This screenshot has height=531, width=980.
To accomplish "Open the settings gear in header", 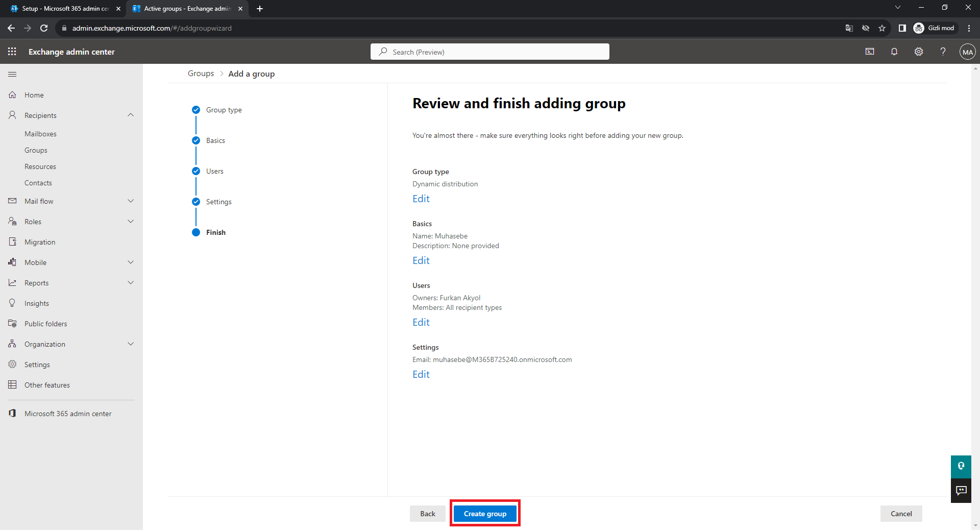I will (x=919, y=52).
